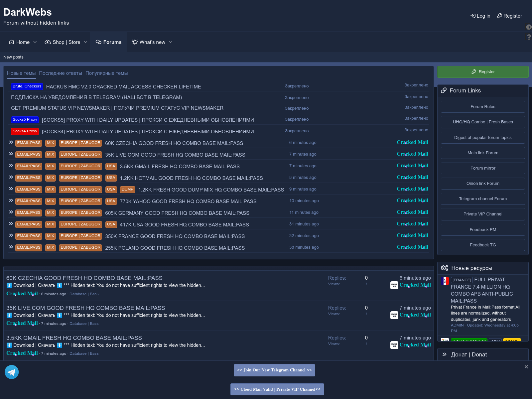Open the 605K GERMANY GOOD FRESH HQ topic
Viewport: 532px width, 399px height.
point(177,213)
